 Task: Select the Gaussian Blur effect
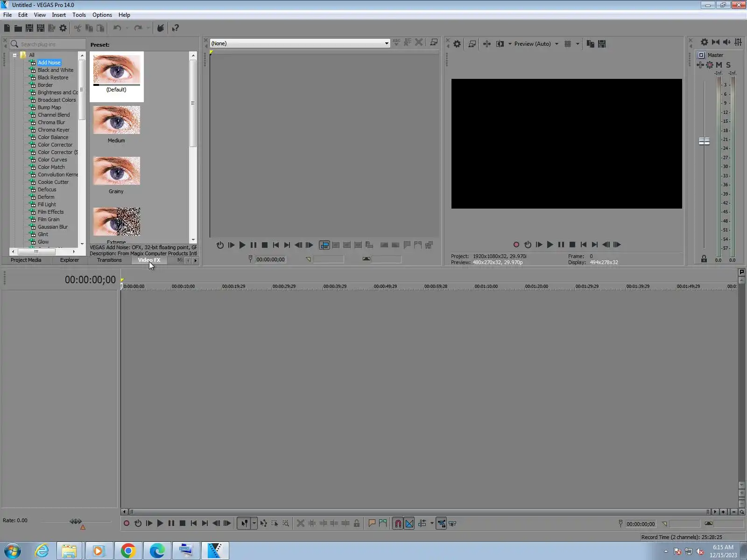pos(53,227)
